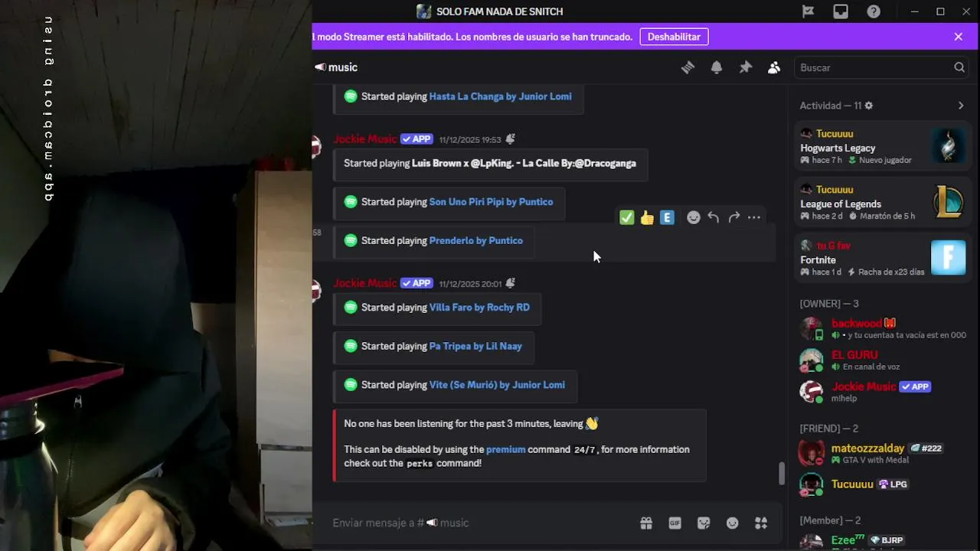
Task: Open the emoji picker in message box
Action: tap(733, 523)
